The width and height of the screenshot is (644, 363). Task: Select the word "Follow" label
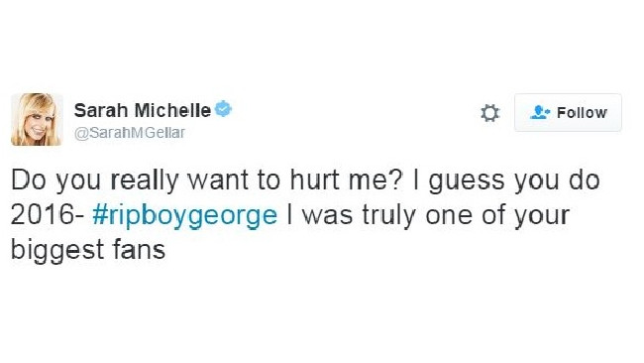pyautogui.click(x=582, y=113)
